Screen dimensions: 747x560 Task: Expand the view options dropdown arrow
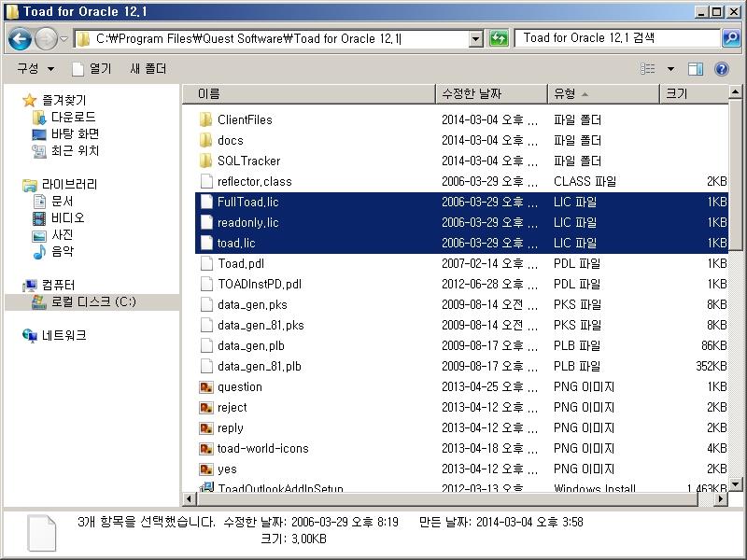point(670,69)
